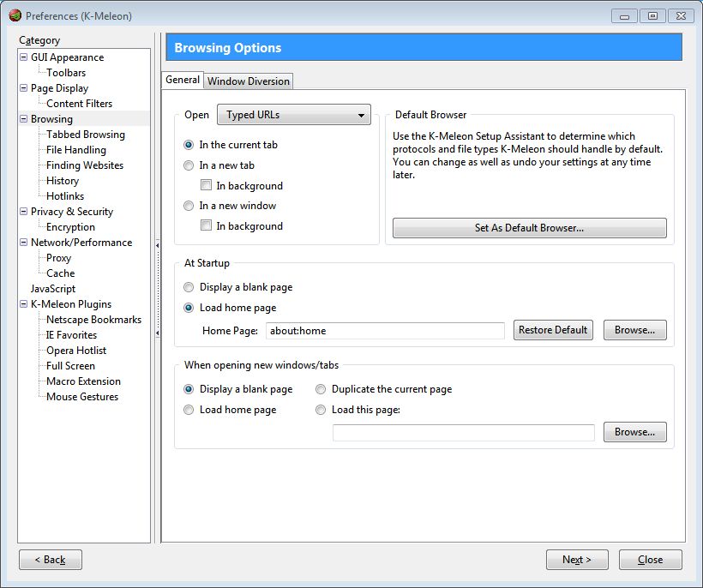Collapse the K-Meleon Plugins tree node
703x588 pixels.
[x=24, y=304]
